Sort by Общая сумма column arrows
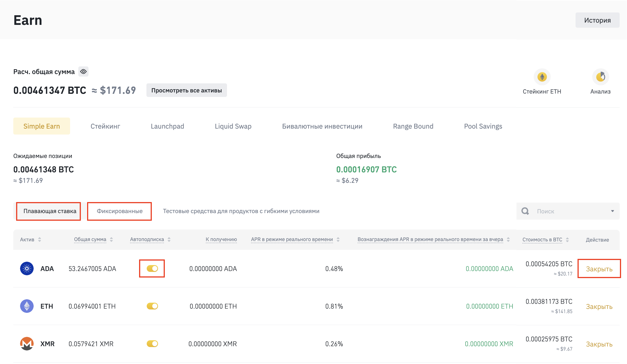 [111, 240]
